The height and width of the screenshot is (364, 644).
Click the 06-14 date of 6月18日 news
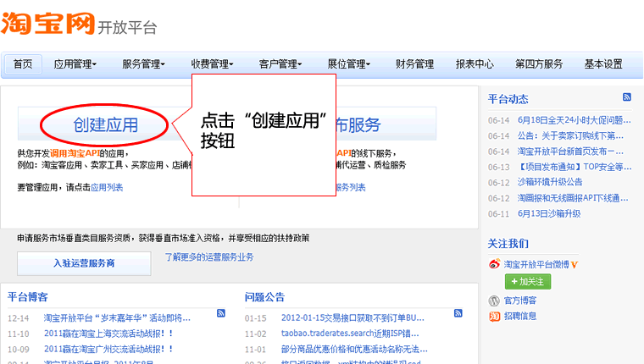pyautogui.click(x=498, y=121)
